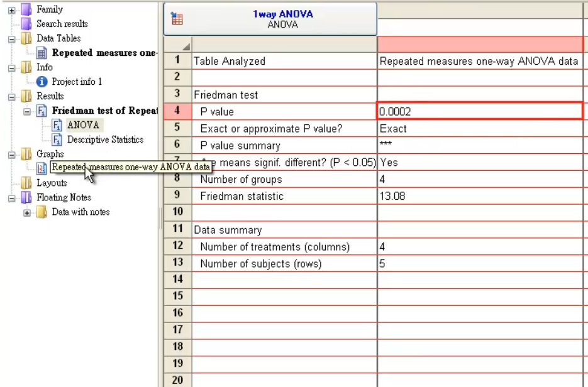Click the Friedman statistic value 13.08

point(480,196)
